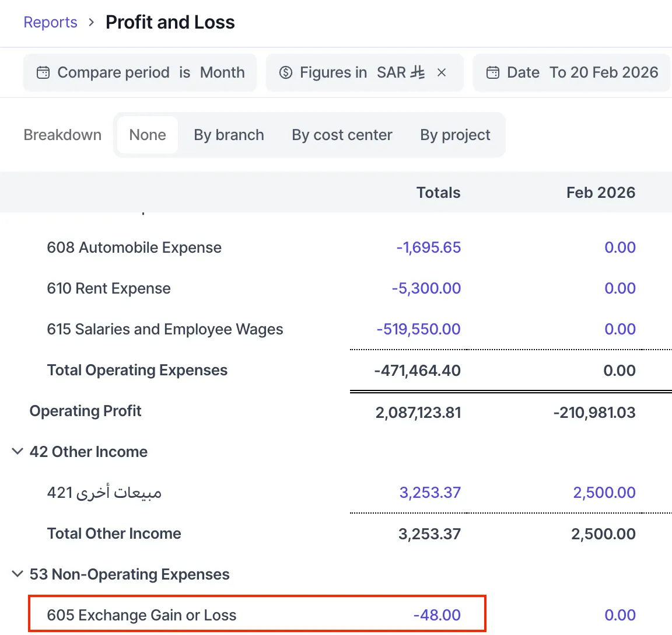Select the Operating Profit row label
Viewport: 672px width, 635px height.
[x=85, y=411]
